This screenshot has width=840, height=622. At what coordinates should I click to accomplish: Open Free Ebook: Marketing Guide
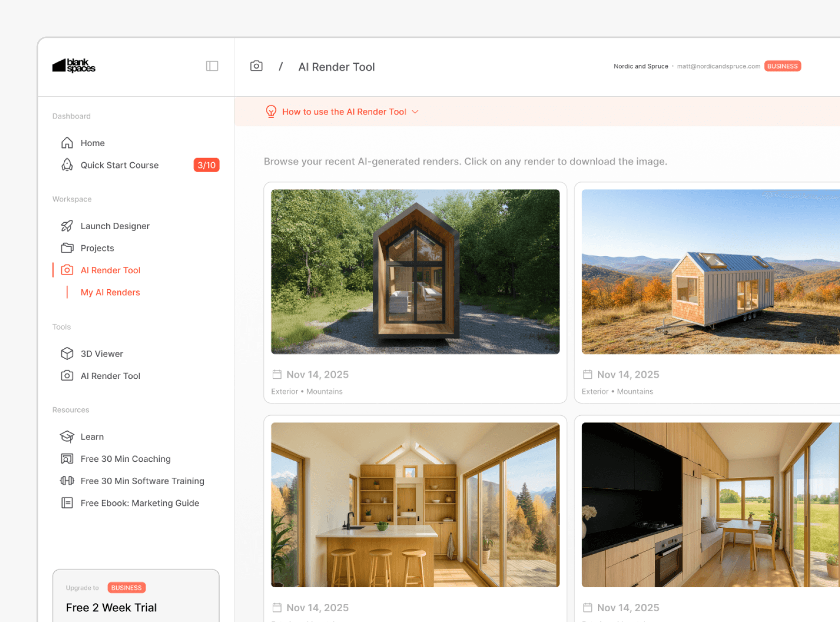click(x=139, y=503)
